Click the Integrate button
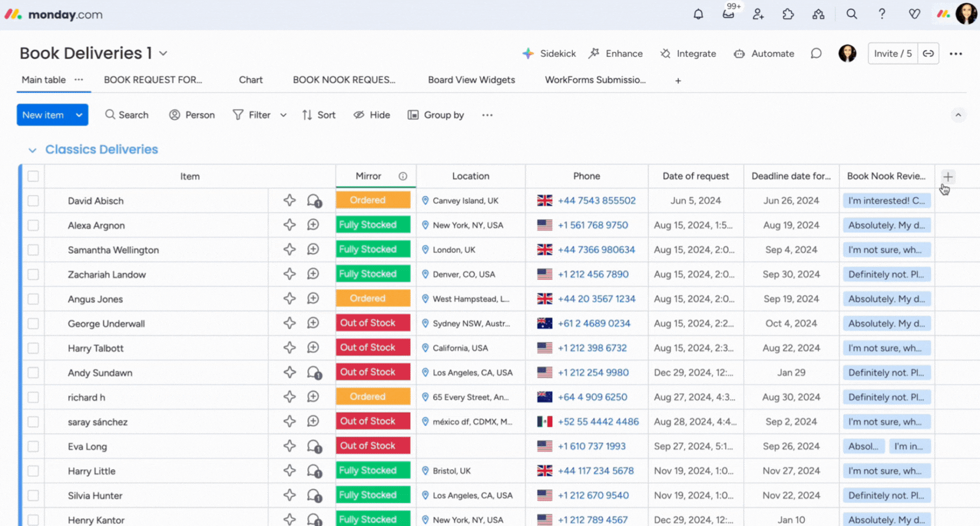Image resolution: width=980 pixels, height=526 pixels. point(688,53)
